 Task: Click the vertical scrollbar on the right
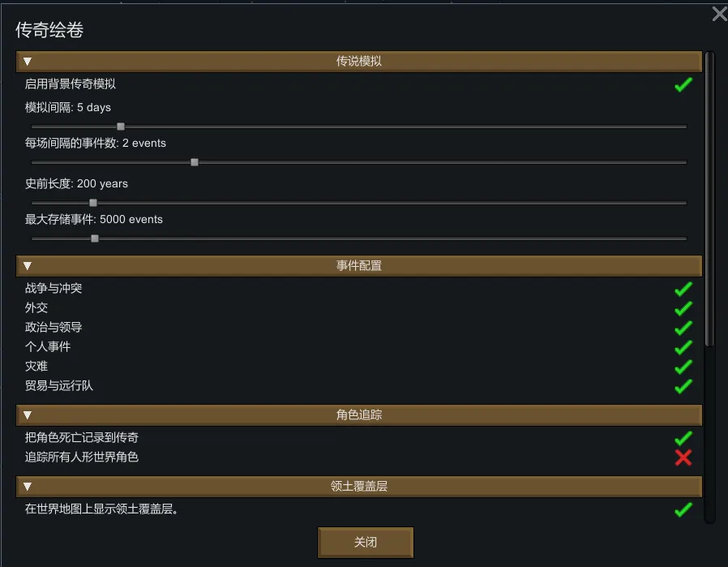[709, 203]
